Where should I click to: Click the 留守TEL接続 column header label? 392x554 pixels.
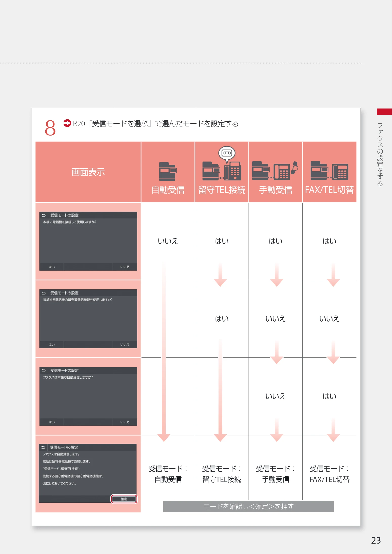(222, 190)
